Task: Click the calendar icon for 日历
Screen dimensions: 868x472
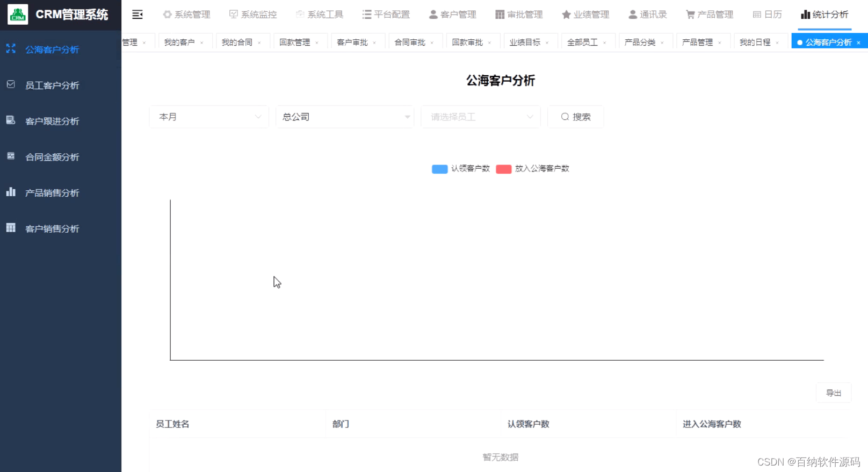Action: (757, 15)
